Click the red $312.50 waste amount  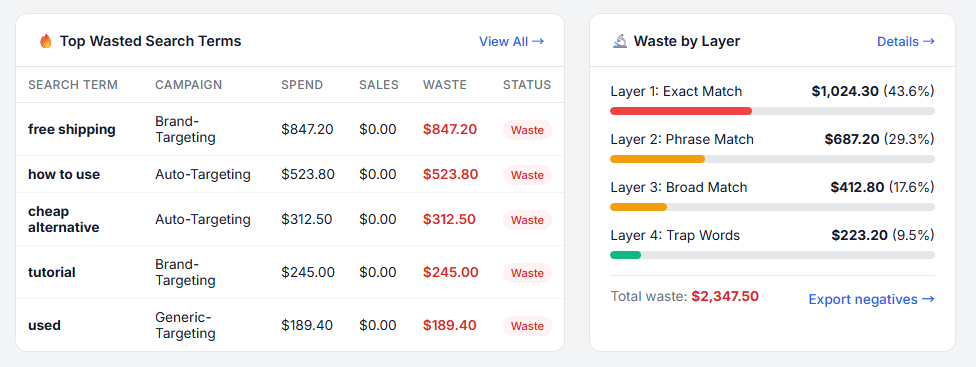pos(449,220)
